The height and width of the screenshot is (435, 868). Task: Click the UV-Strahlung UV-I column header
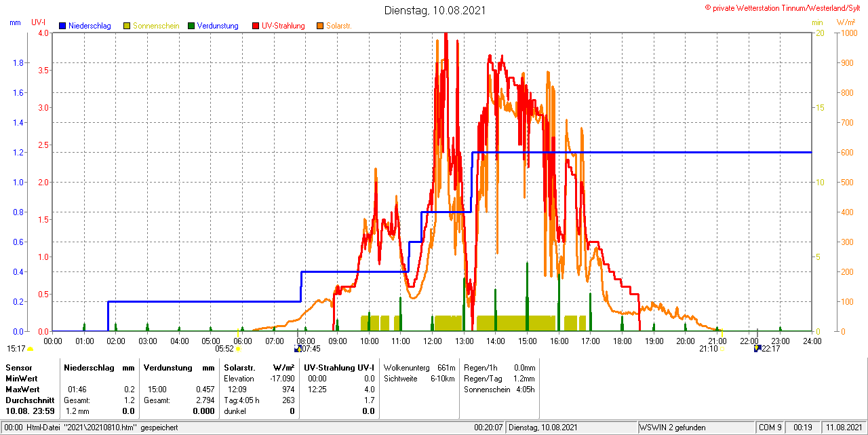click(339, 368)
